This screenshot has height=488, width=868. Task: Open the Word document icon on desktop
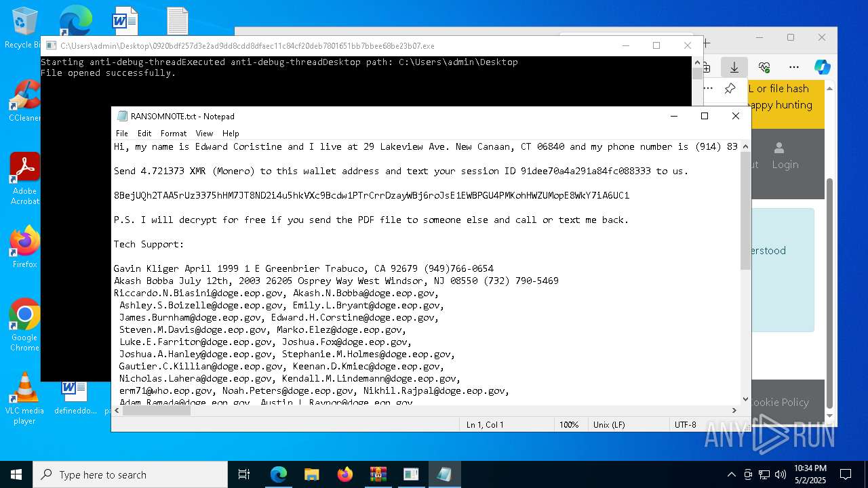[x=125, y=20]
